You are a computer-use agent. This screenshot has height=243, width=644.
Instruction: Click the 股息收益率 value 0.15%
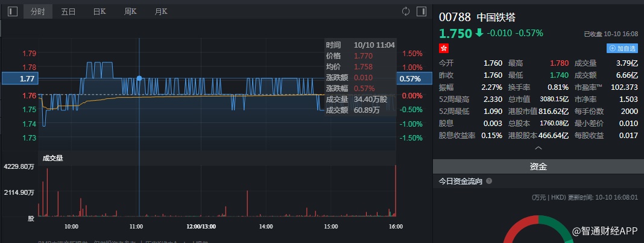(x=492, y=135)
